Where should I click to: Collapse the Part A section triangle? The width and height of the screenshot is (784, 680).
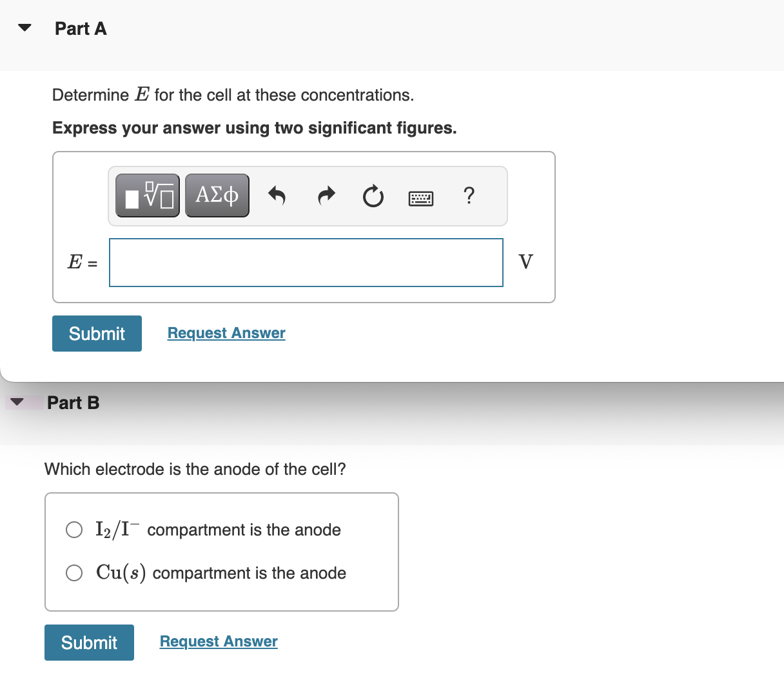tap(24, 28)
